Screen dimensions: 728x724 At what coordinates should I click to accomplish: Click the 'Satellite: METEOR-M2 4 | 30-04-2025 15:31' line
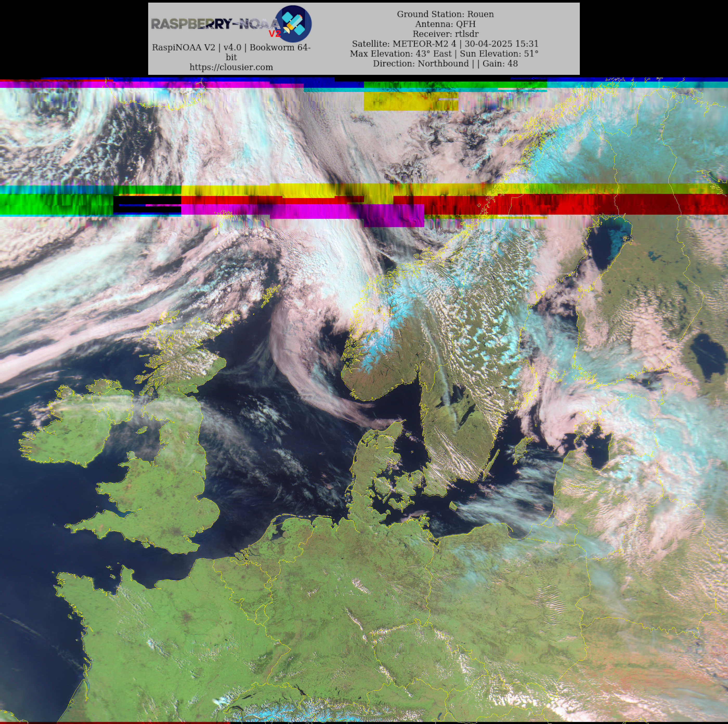click(445, 44)
